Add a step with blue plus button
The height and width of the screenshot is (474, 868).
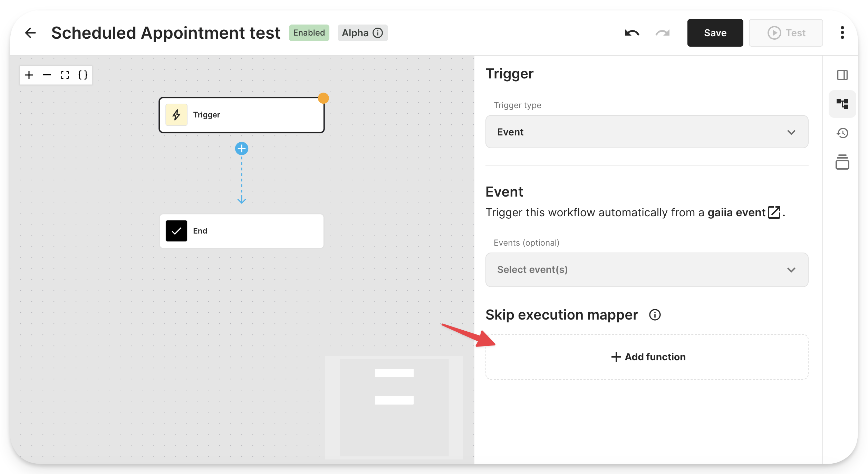tap(242, 149)
